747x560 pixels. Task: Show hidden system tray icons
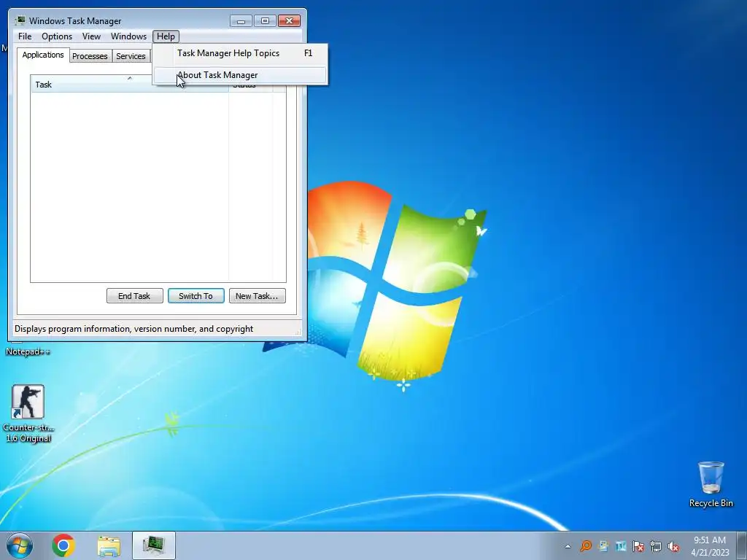pos(568,546)
